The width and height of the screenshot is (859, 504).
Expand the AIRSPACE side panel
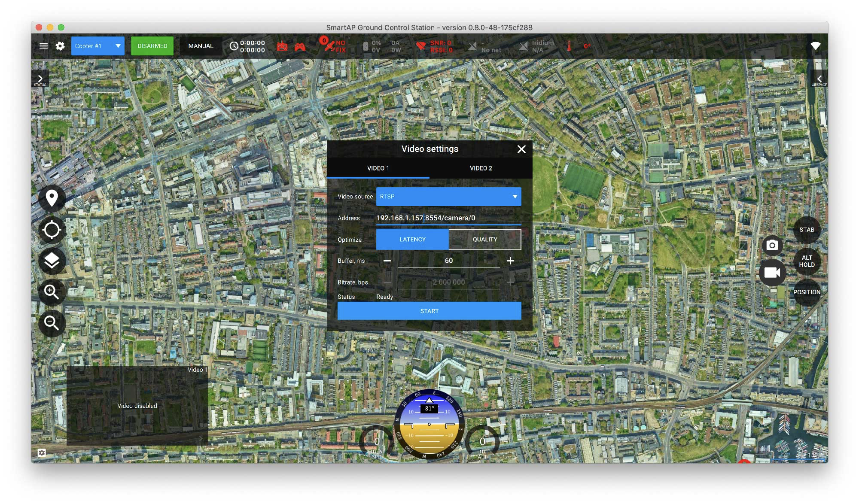pos(819,79)
